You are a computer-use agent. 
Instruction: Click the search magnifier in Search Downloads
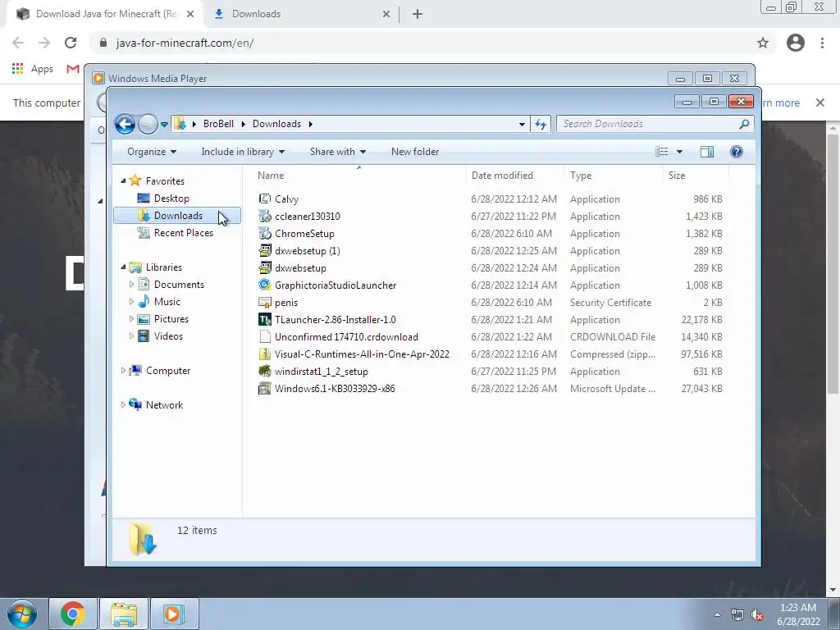pyautogui.click(x=743, y=124)
